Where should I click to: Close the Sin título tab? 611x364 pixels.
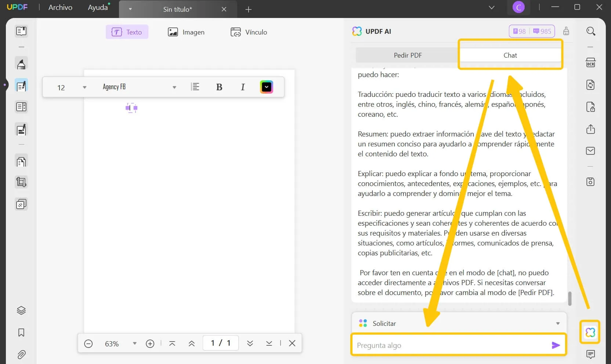[x=224, y=9]
